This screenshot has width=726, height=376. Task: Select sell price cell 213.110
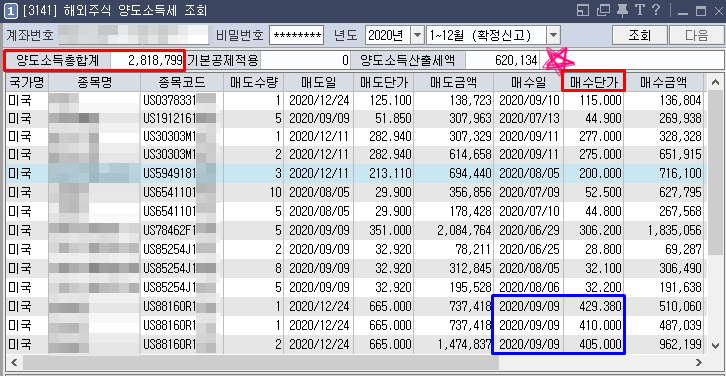(x=383, y=174)
